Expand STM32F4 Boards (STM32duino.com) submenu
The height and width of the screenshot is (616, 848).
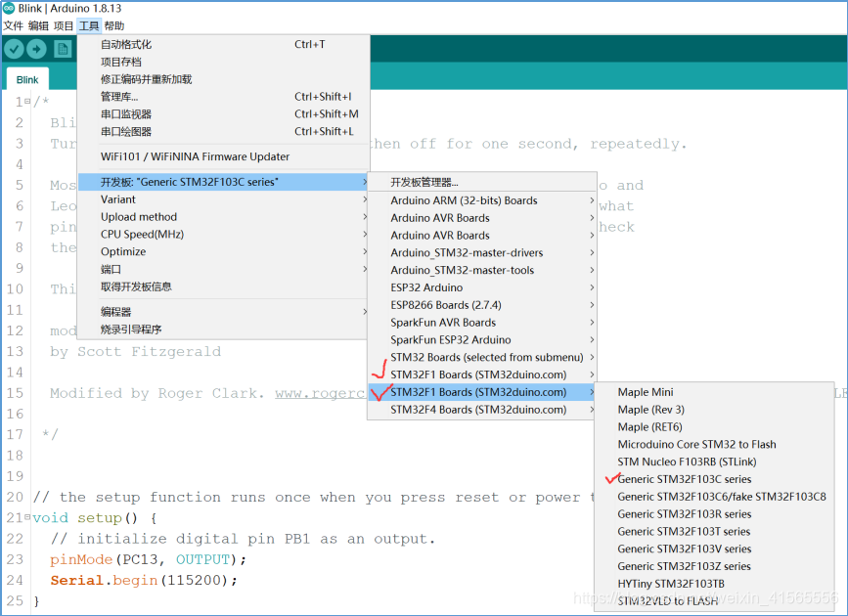pyautogui.click(x=482, y=410)
